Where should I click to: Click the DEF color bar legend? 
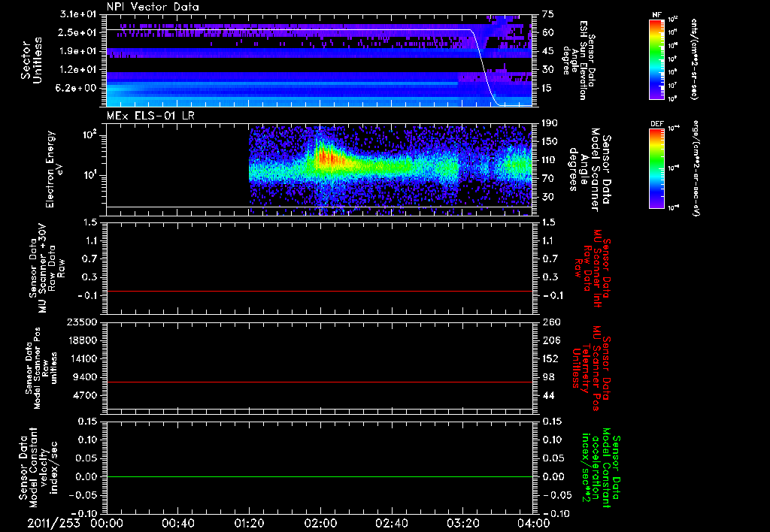(x=656, y=168)
